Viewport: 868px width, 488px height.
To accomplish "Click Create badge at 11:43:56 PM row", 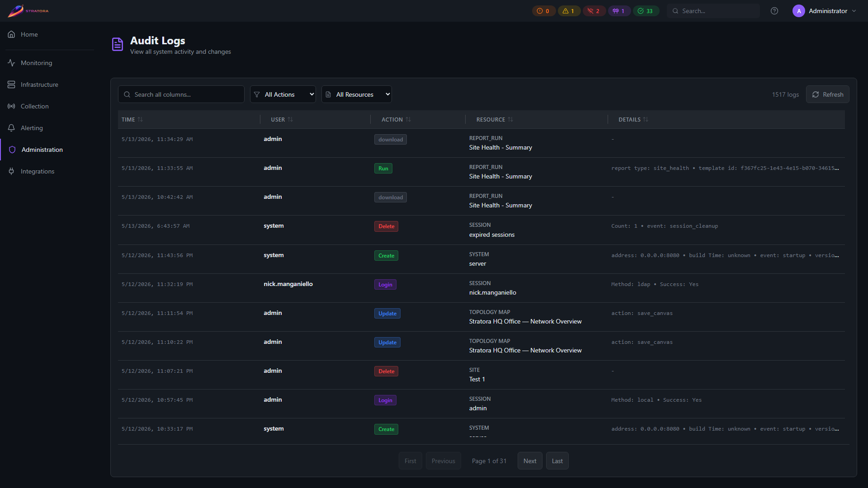I will tap(386, 256).
